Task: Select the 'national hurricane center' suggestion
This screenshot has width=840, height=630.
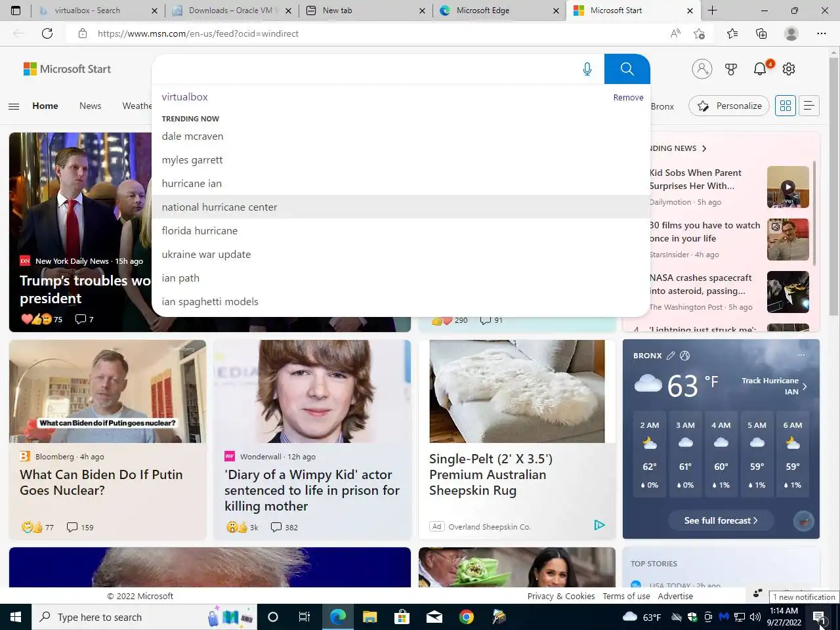Action: tap(401, 207)
